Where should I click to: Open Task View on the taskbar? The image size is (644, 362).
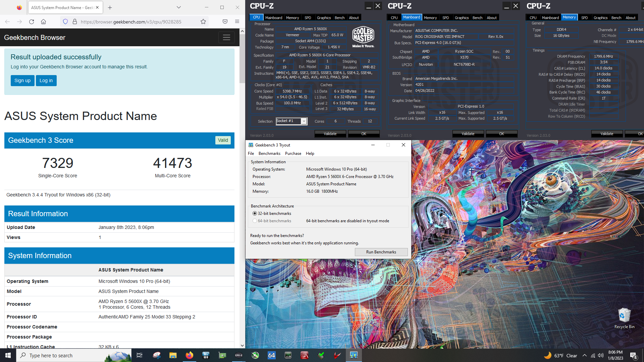(x=140, y=355)
